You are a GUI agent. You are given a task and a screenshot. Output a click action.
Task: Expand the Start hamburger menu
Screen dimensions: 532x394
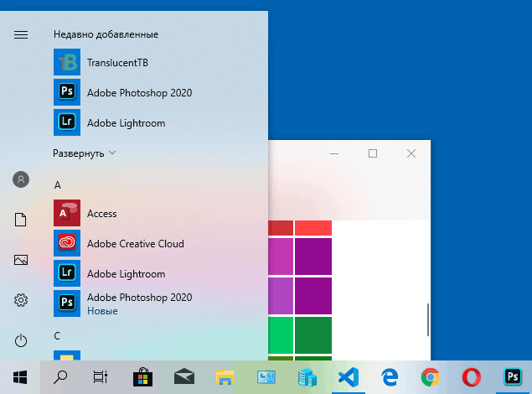(21, 34)
